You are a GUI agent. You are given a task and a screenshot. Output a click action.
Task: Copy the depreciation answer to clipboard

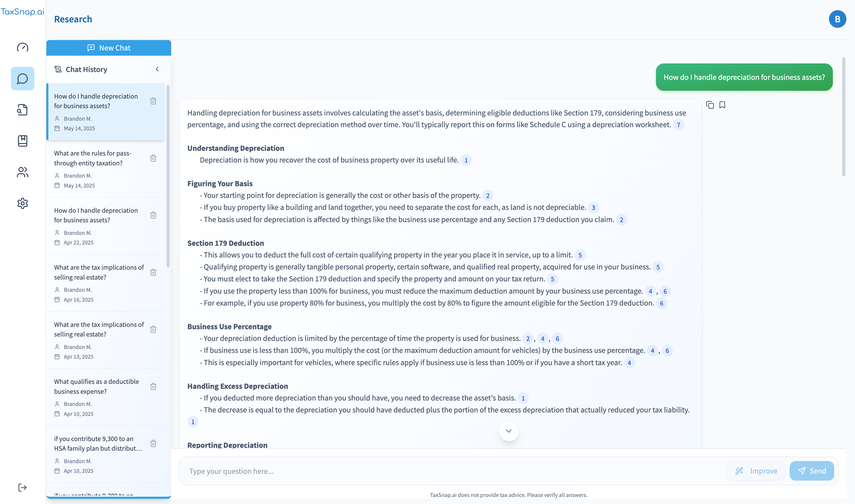tap(710, 105)
